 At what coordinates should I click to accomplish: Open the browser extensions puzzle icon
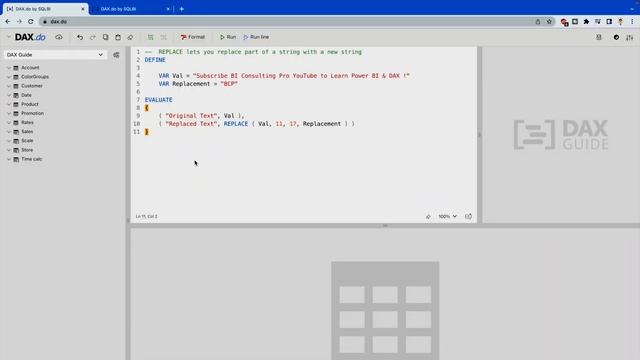pyautogui.click(x=586, y=22)
